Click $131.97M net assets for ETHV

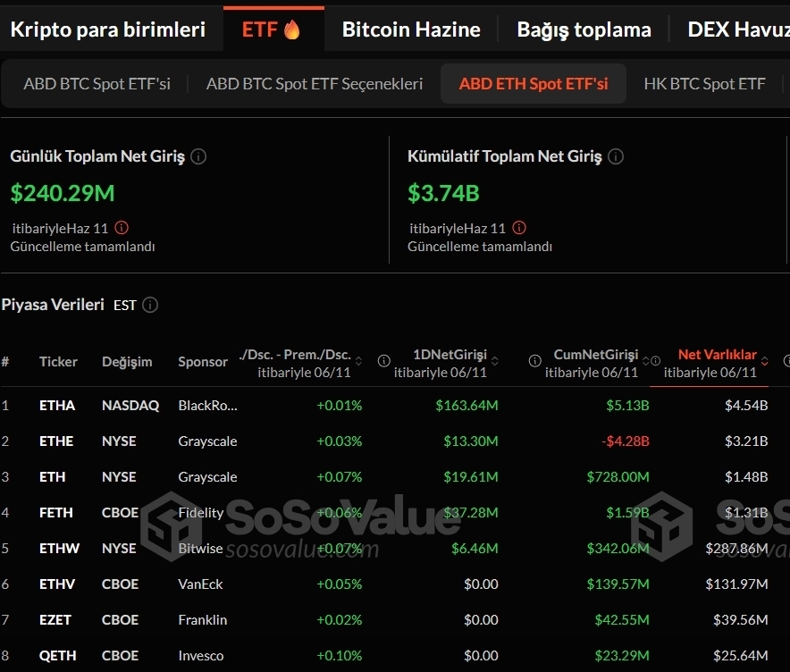pyautogui.click(x=736, y=584)
